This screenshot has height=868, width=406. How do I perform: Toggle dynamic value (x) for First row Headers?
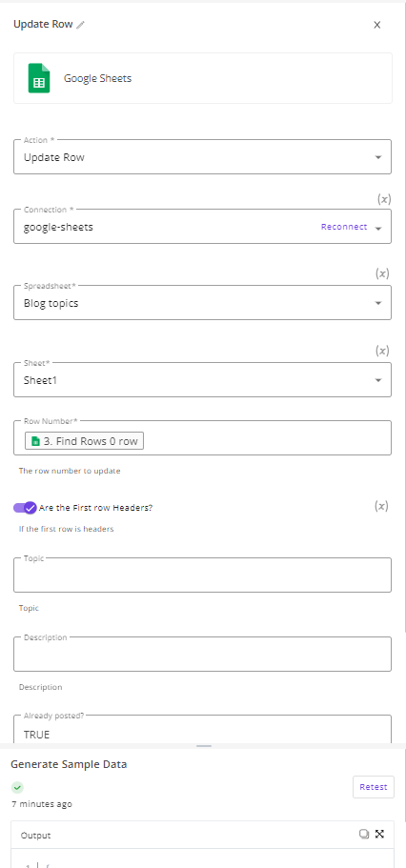(x=381, y=506)
